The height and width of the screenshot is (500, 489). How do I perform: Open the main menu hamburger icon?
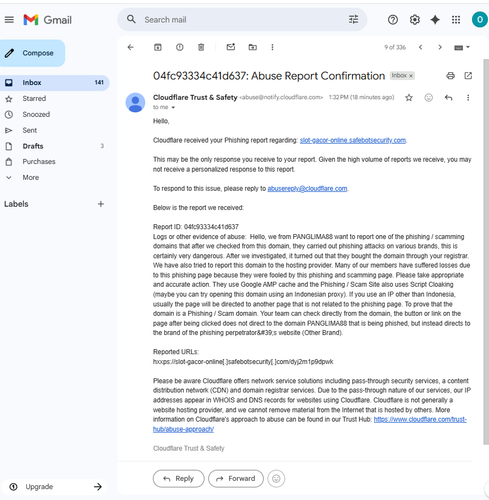pos(9,20)
